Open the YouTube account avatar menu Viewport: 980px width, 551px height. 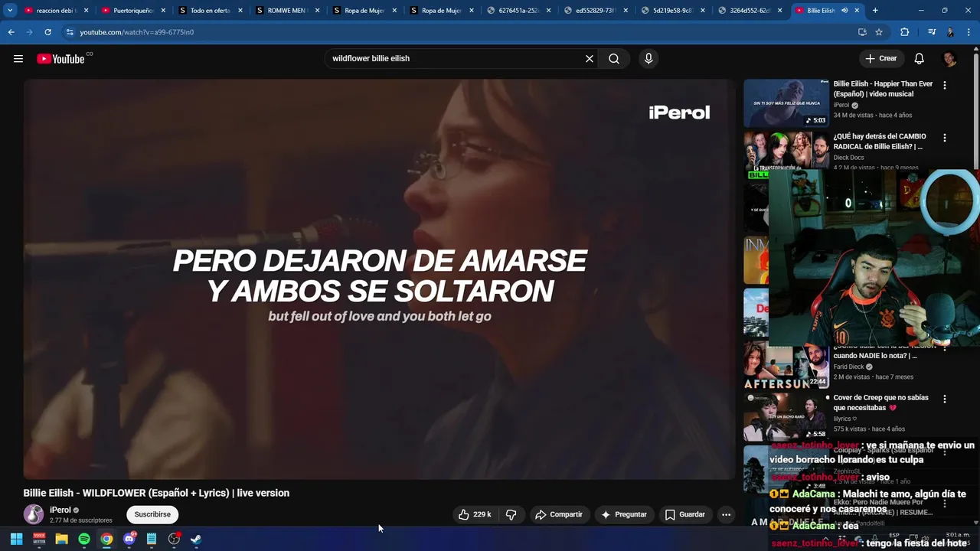pos(949,59)
